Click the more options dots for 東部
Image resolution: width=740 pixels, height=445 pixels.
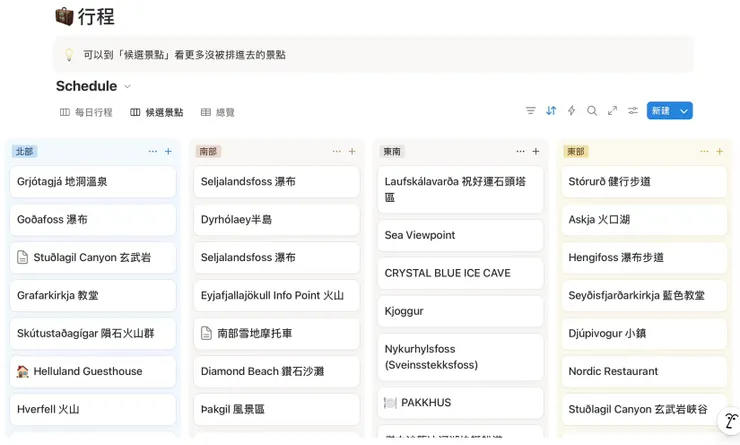click(x=704, y=151)
